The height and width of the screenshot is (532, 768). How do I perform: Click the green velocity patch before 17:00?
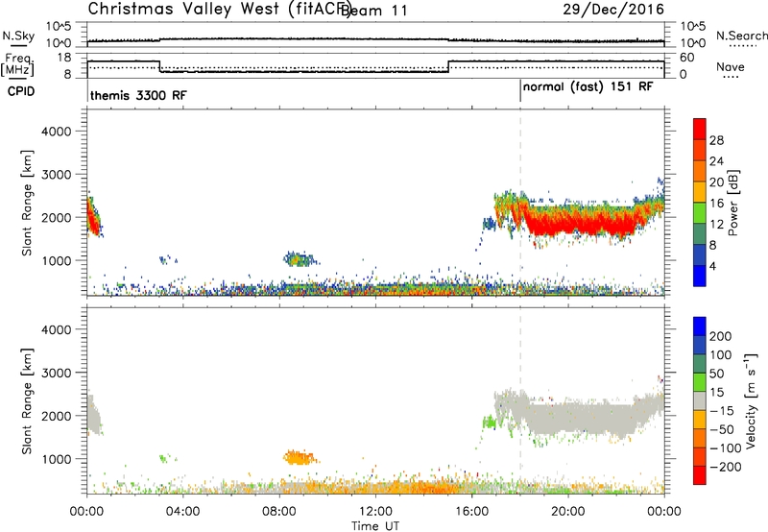[489, 422]
